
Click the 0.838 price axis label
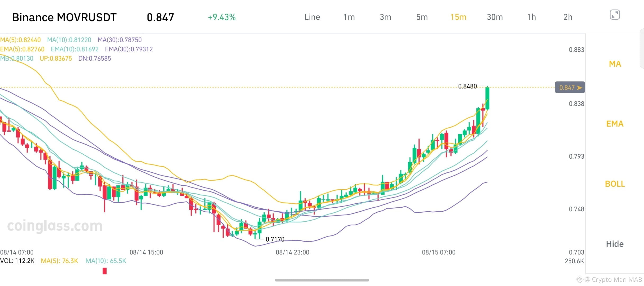coord(577,104)
